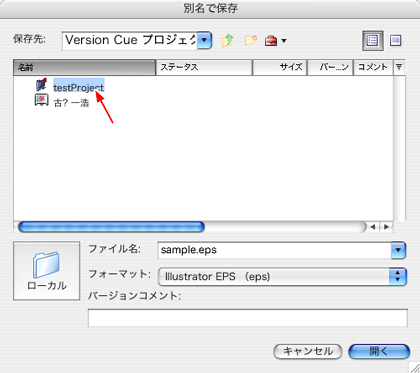Click the scroll right arrow

click(386, 227)
